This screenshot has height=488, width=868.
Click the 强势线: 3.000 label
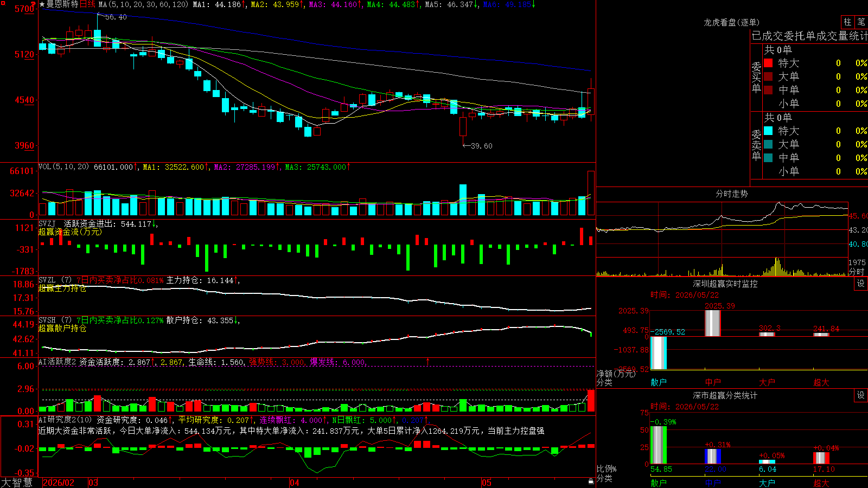pyautogui.click(x=277, y=362)
